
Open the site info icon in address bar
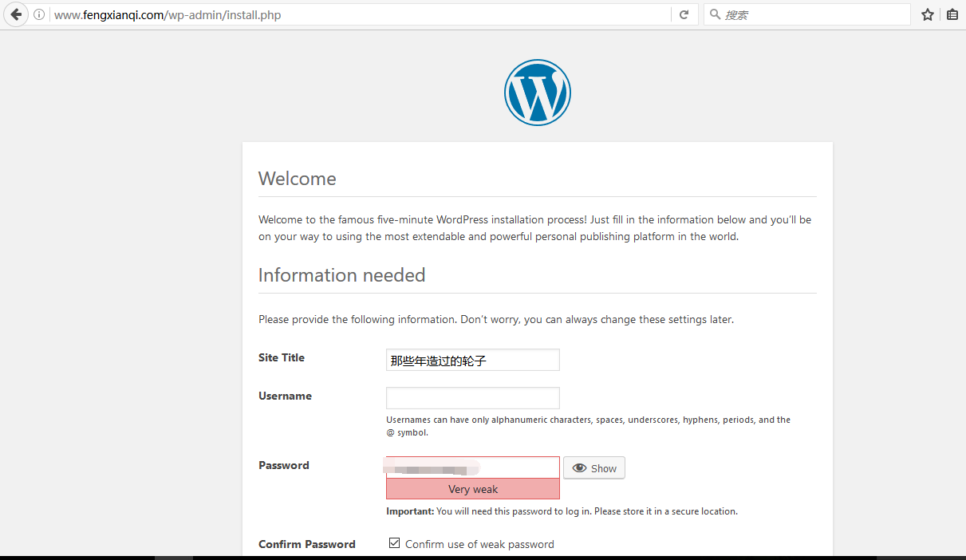[39, 14]
